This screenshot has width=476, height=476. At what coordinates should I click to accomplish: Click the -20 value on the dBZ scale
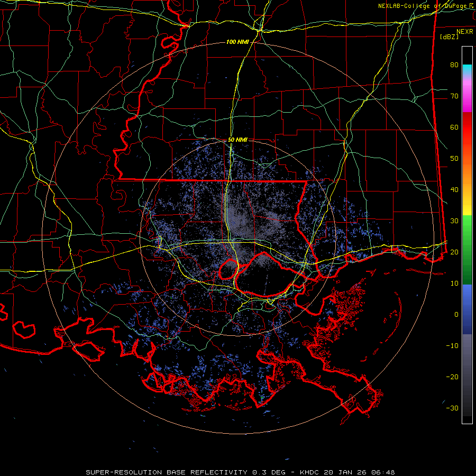pos(452,377)
